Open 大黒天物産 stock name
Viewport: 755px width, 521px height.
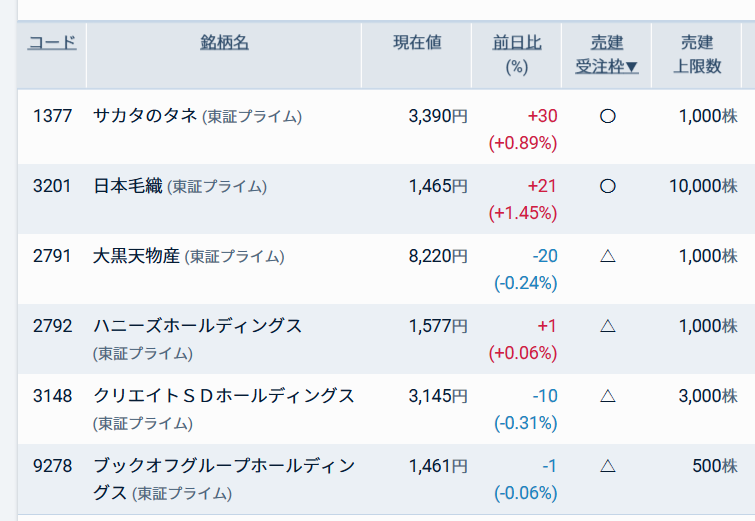pos(136,256)
